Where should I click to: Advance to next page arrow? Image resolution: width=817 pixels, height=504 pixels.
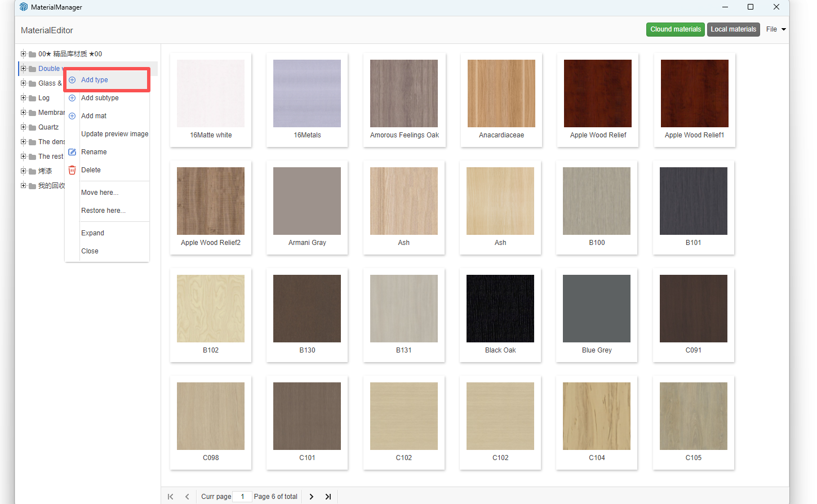[x=312, y=497]
